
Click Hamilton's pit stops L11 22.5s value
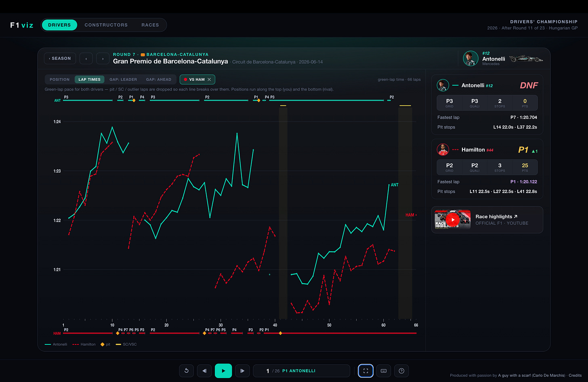pos(480,191)
